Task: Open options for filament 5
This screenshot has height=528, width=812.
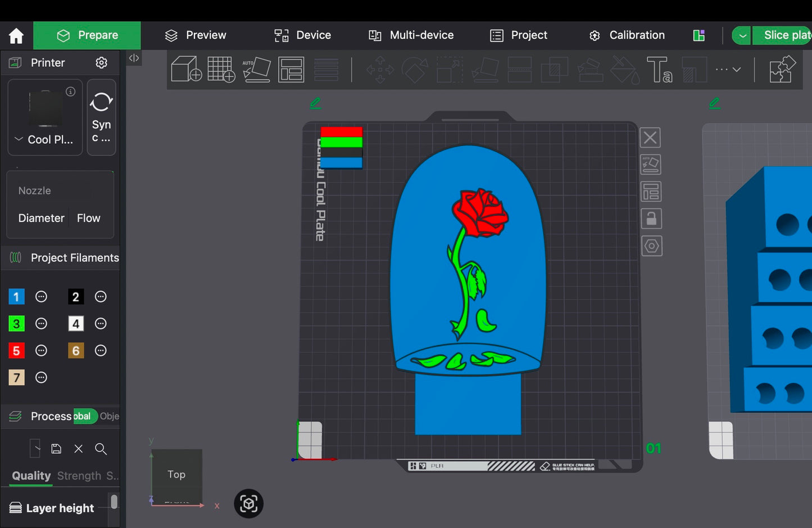Action: point(41,351)
